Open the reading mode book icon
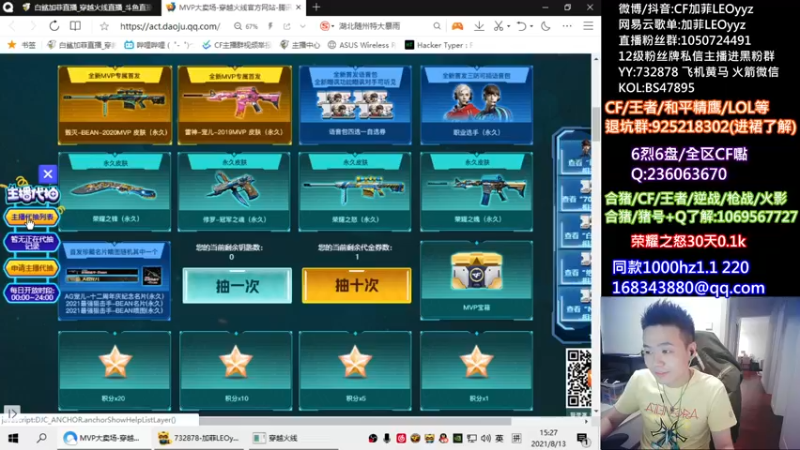Screen dimensions: 800x450 point(76,26)
